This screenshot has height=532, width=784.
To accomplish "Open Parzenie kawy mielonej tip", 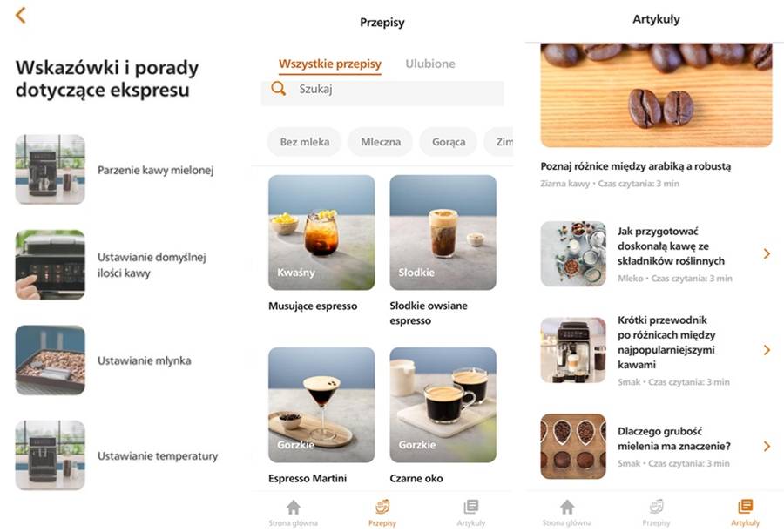I will 115,170.
